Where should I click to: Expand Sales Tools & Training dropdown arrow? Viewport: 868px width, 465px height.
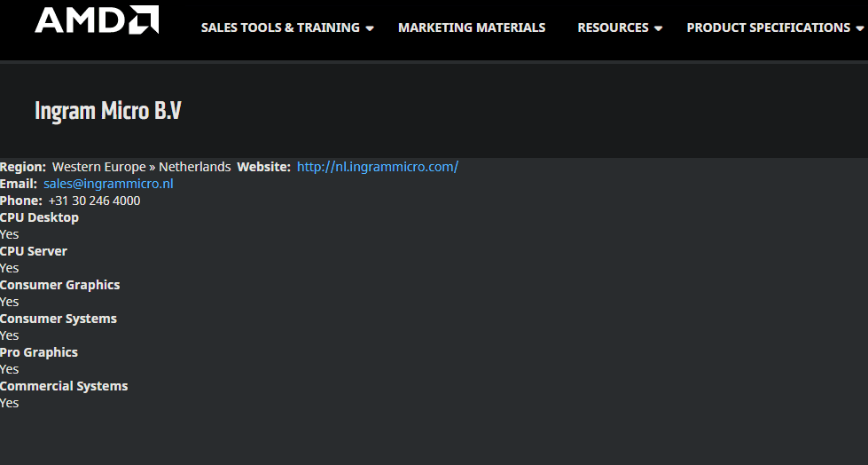(x=370, y=28)
